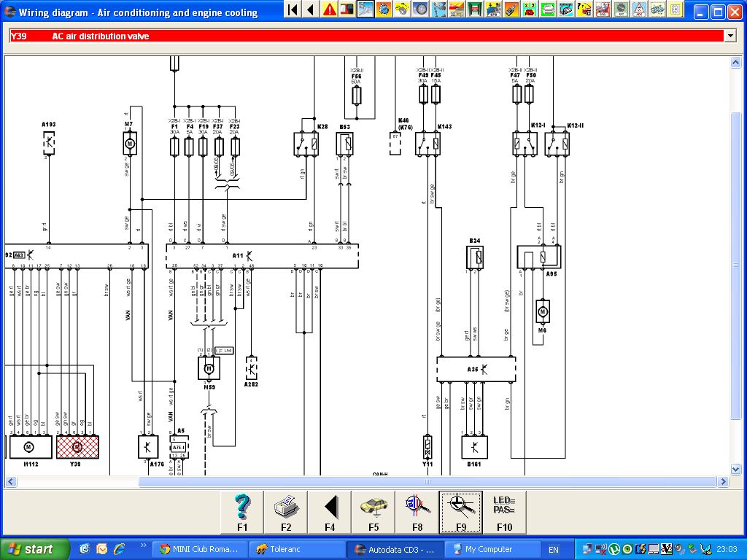The width and height of the screenshot is (747, 560).
Task: Open the vehicle lift icon in toolbar
Action: [x=474, y=9]
